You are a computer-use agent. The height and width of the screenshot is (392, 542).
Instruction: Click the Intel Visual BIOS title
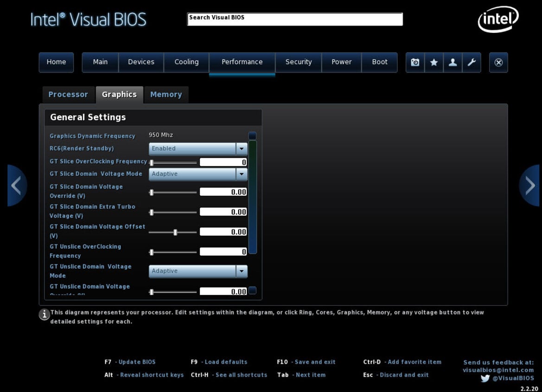click(89, 20)
